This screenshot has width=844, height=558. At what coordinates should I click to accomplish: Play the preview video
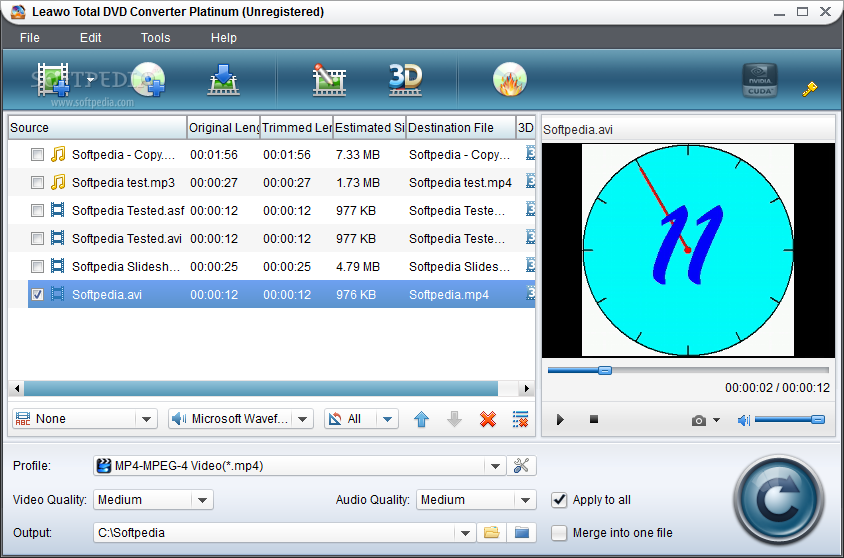[560, 420]
